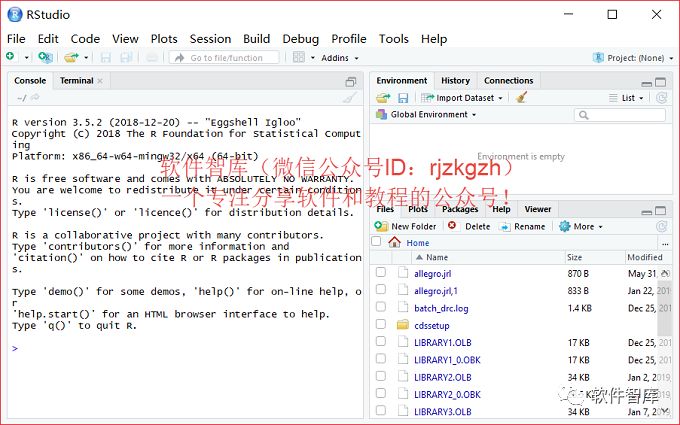This screenshot has width=680, height=425.
Task: Open the workspace panes grid dropdown
Action: pos(303,57)
